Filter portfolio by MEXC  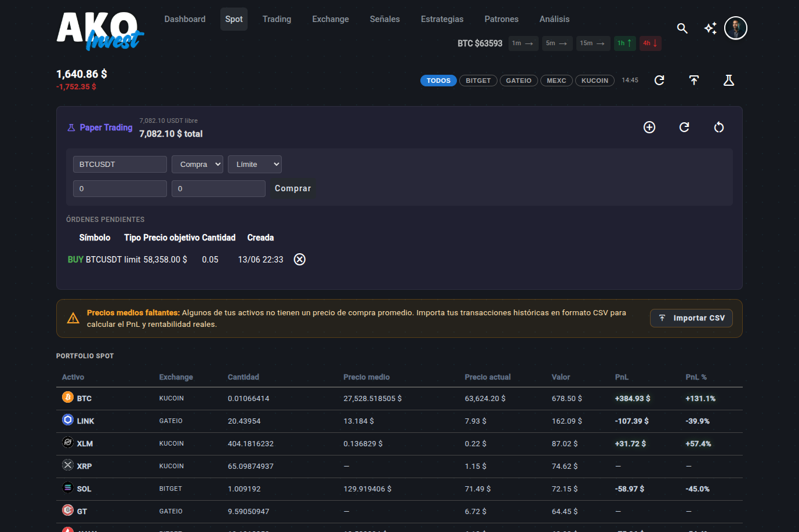click(x=557, y=81)
